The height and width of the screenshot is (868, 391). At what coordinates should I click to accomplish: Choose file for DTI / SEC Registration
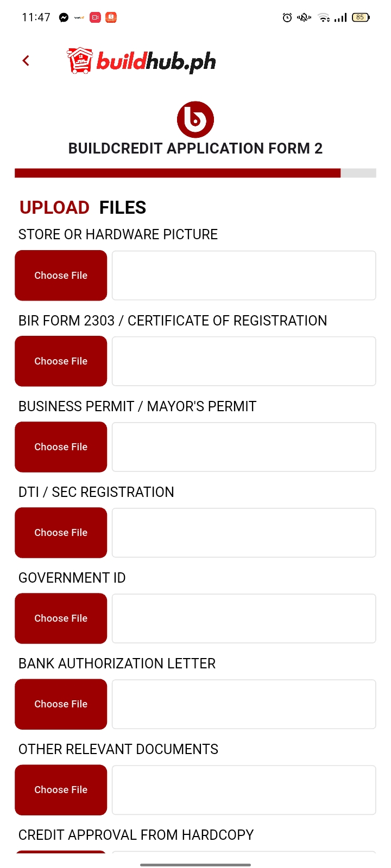pos(61,533)
